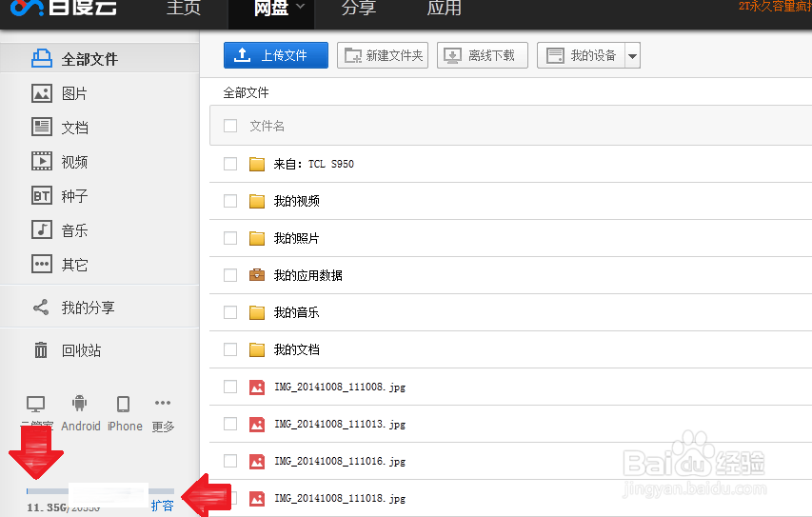The image size is (812, 517).
Task: Click the 全部文件 breadcrumb path
Action: pos(246,92)
